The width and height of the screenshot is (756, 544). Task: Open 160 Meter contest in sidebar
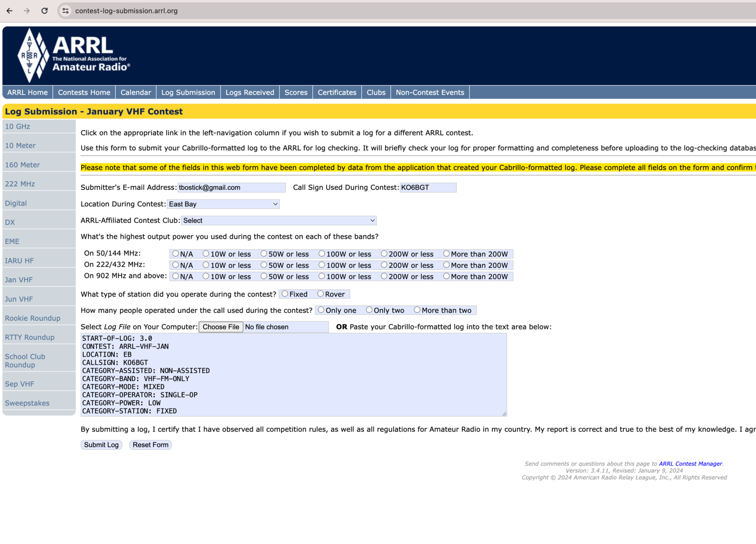(22, 165)
